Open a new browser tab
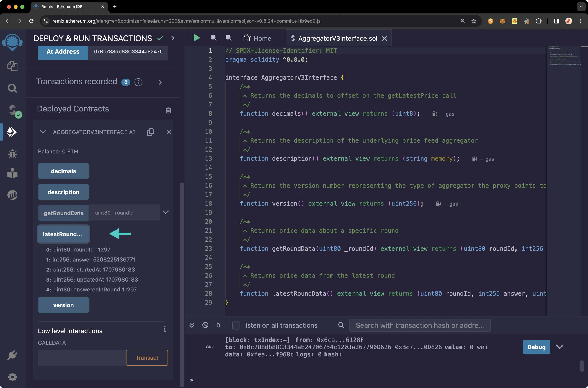Viewport: 588px width, 388px height. [x=115, y=7]
